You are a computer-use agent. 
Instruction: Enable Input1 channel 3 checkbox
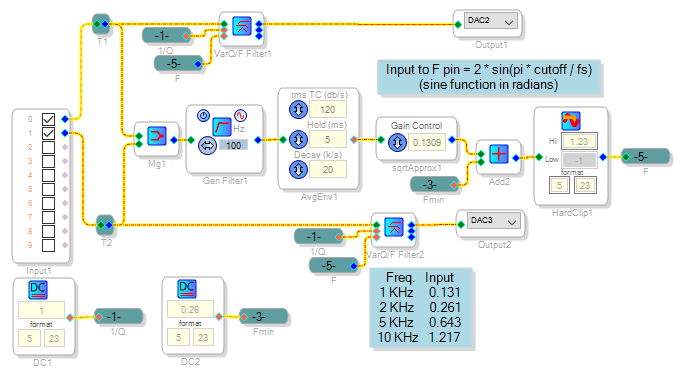(x=48, y=161)
